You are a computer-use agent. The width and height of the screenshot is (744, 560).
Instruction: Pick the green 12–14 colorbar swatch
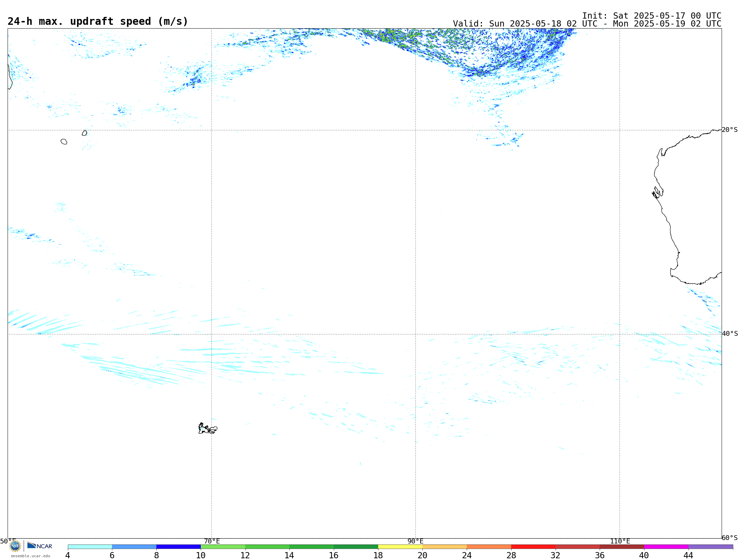[x=267, y=547]
